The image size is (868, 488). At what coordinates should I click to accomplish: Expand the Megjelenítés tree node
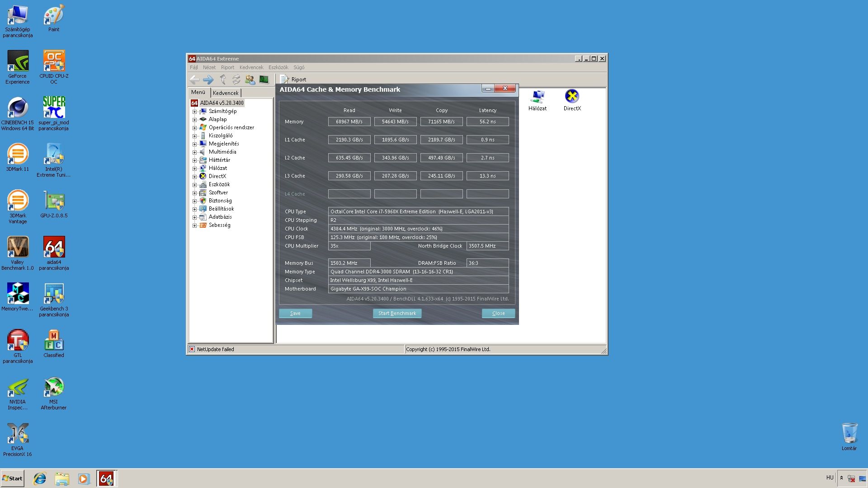point(194,144)
